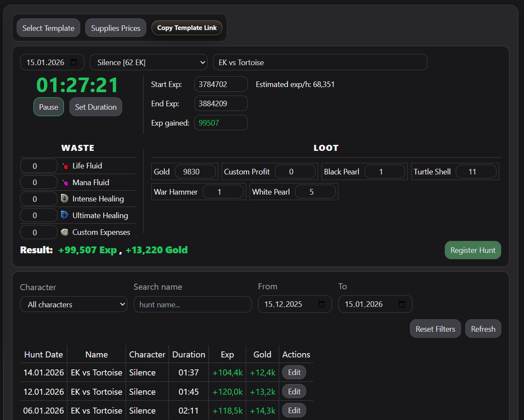Open the All characters filter dropdown
This screenshot has height=420, width=524.
point(74,304)
